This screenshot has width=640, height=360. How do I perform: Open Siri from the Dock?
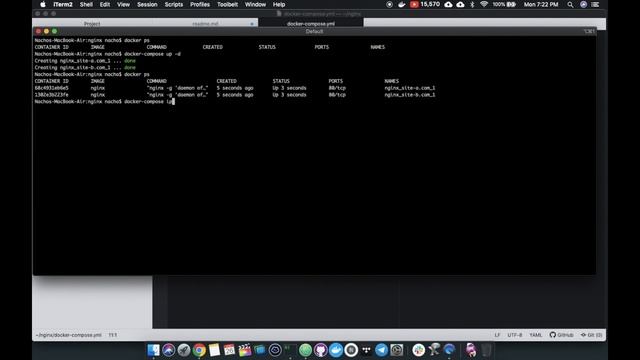pos(169,350)
